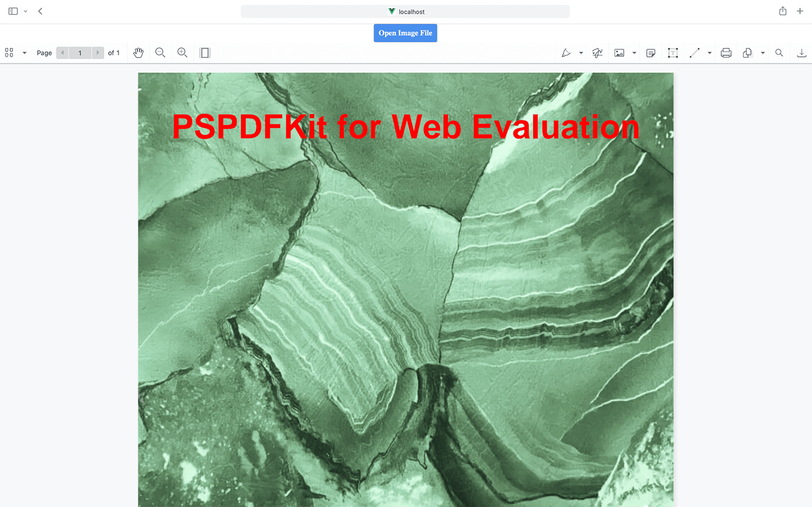Toggle the page thumbnails sidebar
The width and height of the screenshot is (812, 507).
click(x=9, y=52)
